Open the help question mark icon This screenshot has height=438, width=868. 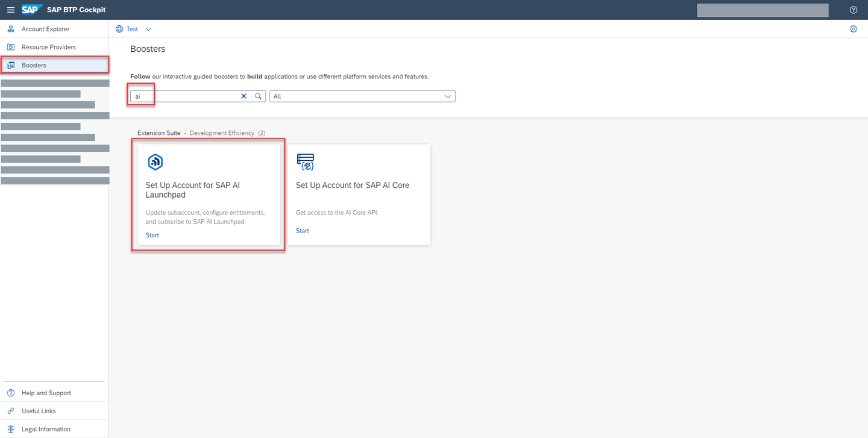[x=853, y=10]
